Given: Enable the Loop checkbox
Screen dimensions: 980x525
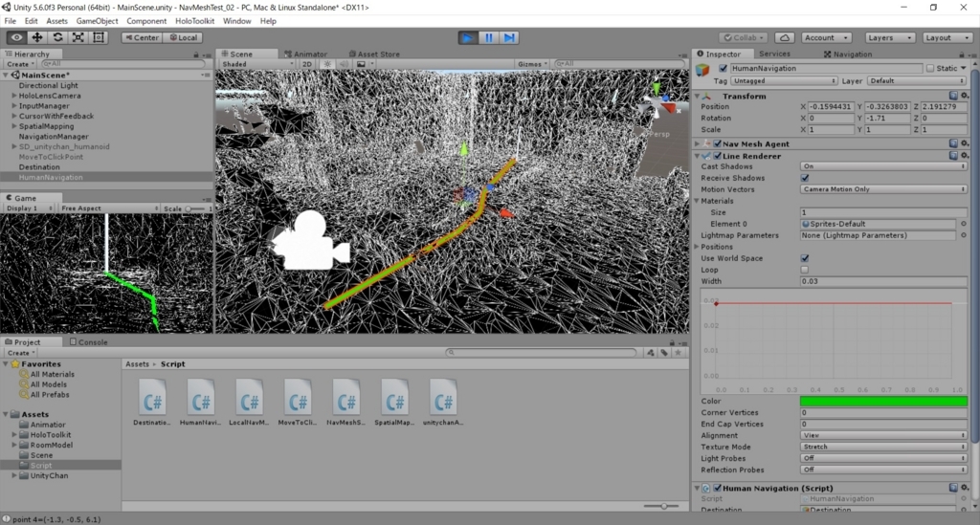Looking at the screenshot, I should pyautogui.click(x=805, y=270).
